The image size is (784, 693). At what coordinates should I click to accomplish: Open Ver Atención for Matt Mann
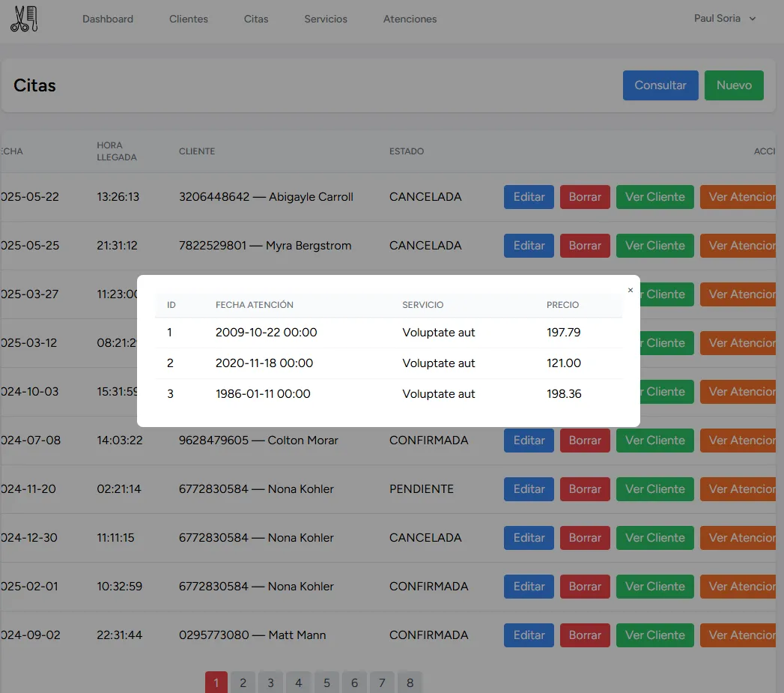[741, 635]
